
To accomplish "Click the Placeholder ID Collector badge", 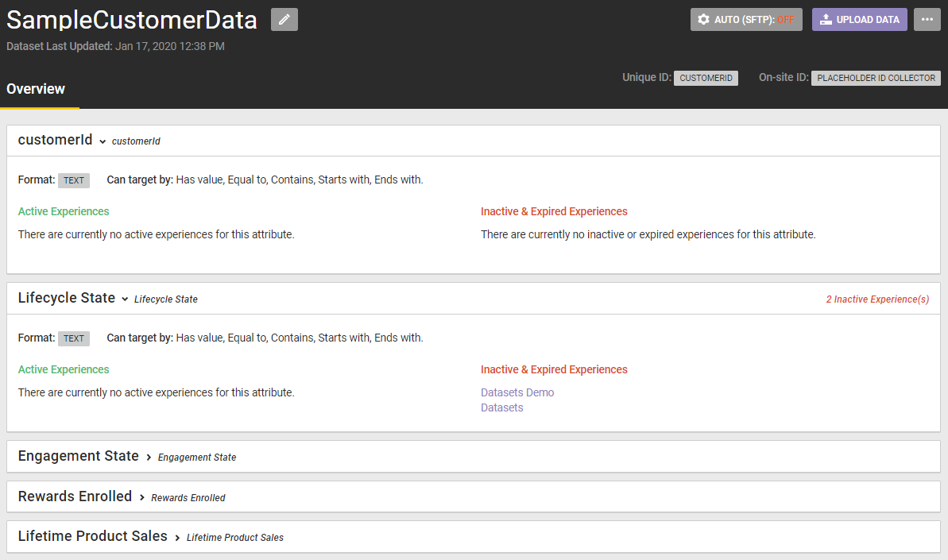I will pos(876,78).
